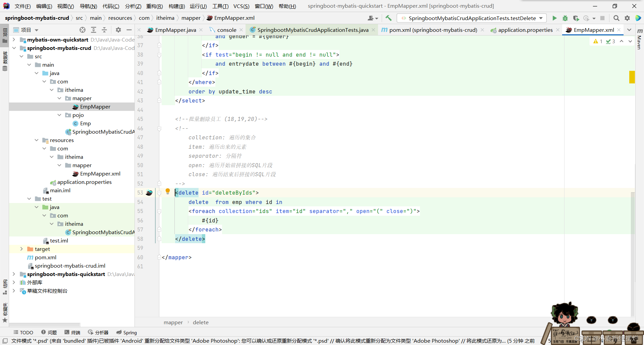644x345 pixels.
Task: Select opened file locate target icon
Action: click(x=83, y=30)
